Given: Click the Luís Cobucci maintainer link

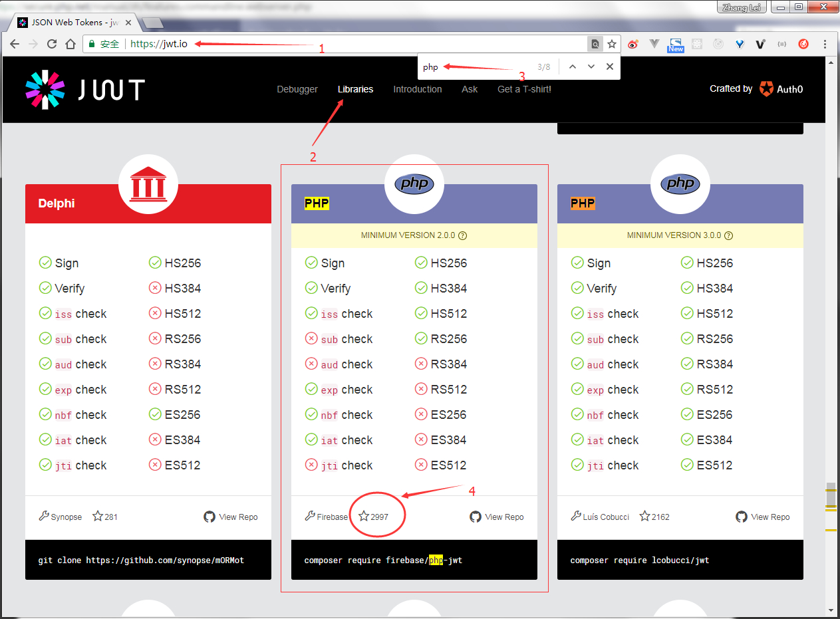Looking at the screenshot, I should (606, 517).
